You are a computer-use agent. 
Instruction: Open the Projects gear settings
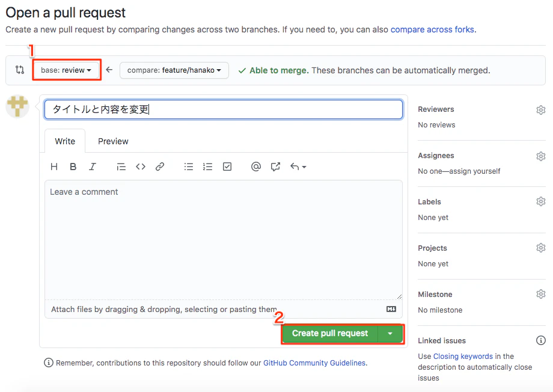[x=540, y=248]
